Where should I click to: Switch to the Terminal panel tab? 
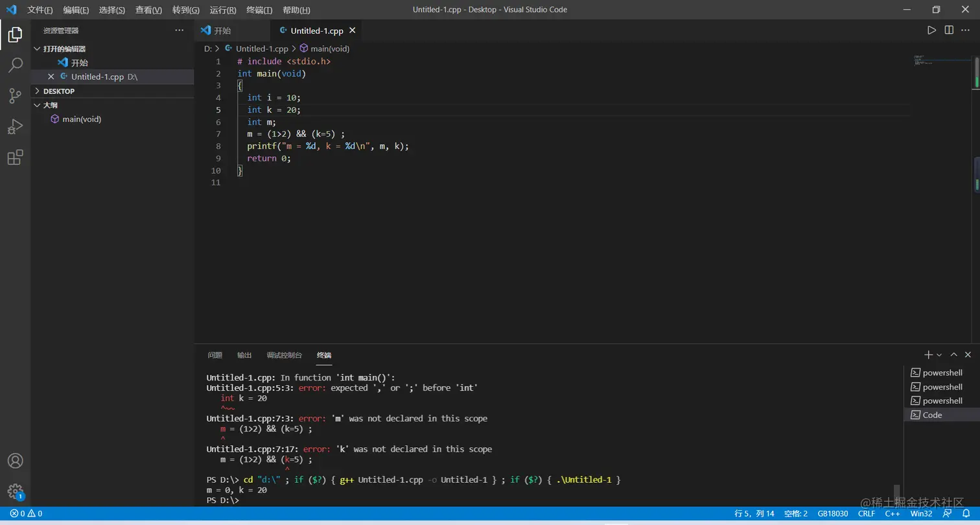(324, 355)
